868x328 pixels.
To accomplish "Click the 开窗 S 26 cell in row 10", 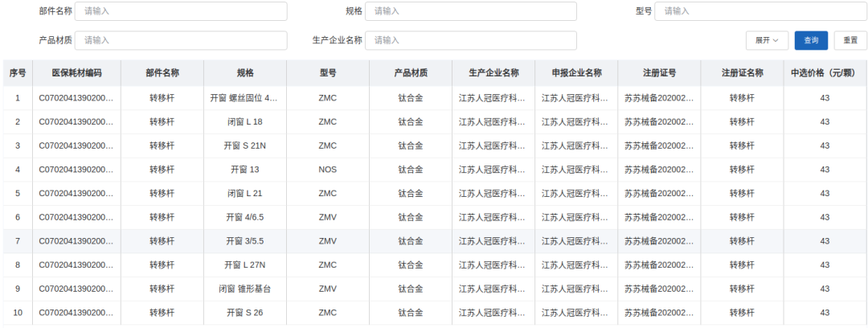I will [x=244, y=313].
